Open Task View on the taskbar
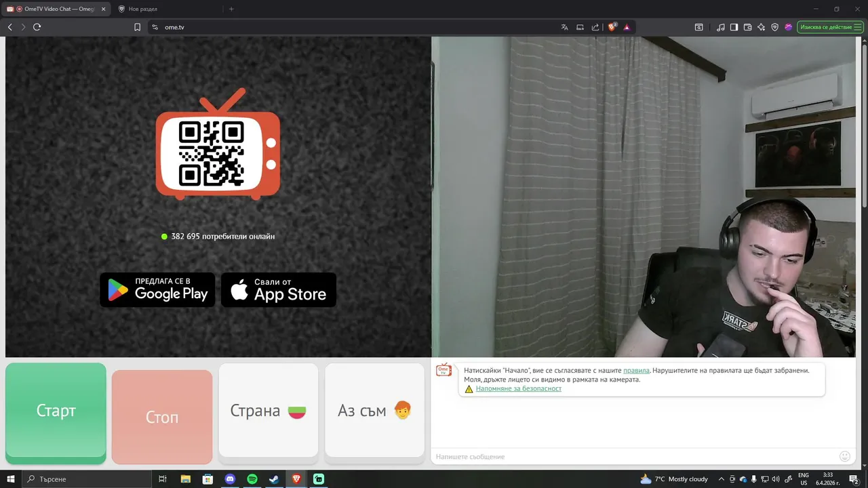The height and width of the screenshot is (488, 868). coord(163,479)
